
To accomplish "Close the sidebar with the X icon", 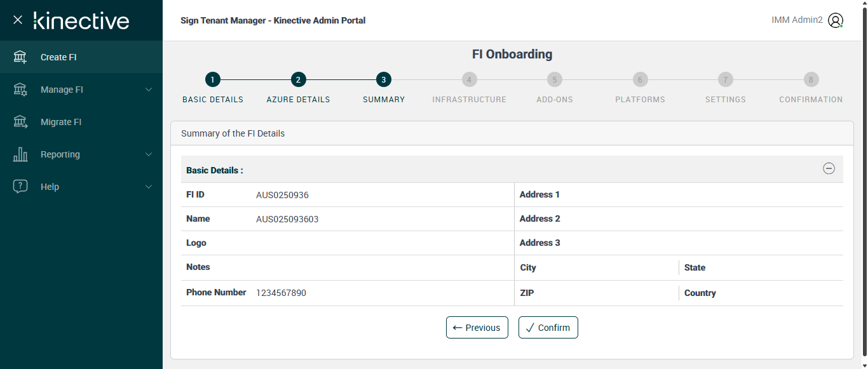I will pos(18,20).
